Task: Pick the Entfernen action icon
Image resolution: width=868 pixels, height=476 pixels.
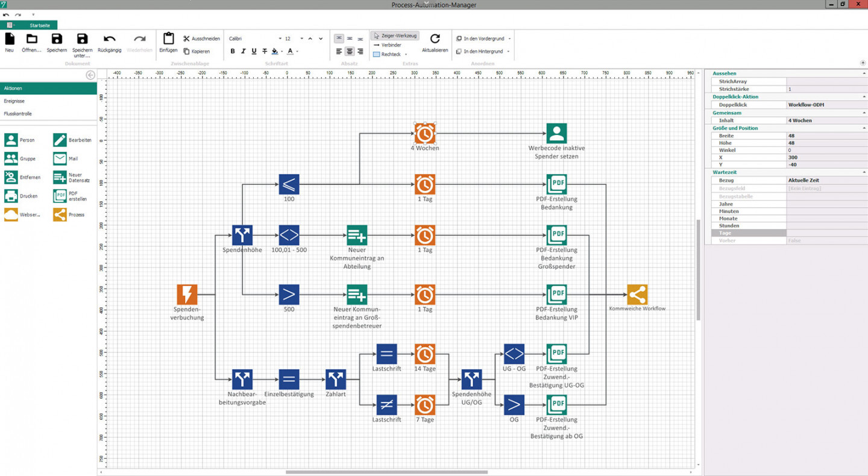Action: tap(11, 178)
